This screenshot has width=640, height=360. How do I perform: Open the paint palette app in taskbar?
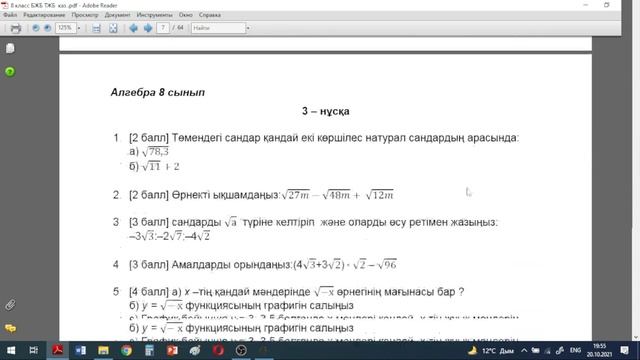pyautogui.click(x=195, y=351)
